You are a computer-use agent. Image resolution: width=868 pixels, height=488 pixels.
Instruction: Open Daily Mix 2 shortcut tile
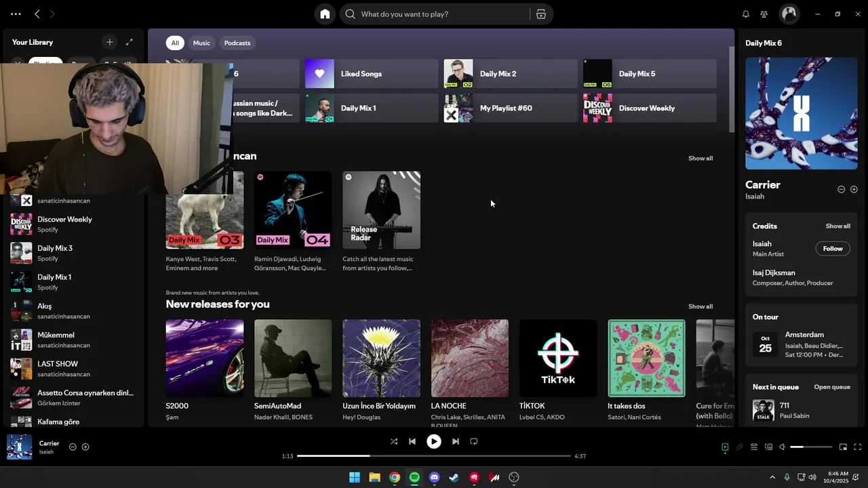(x=511, y=74)
